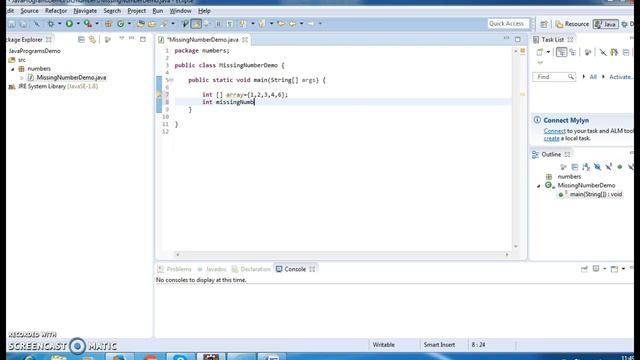Click the Last Edit Location arrow icon
640x360 pixels.
pos(281,24)
